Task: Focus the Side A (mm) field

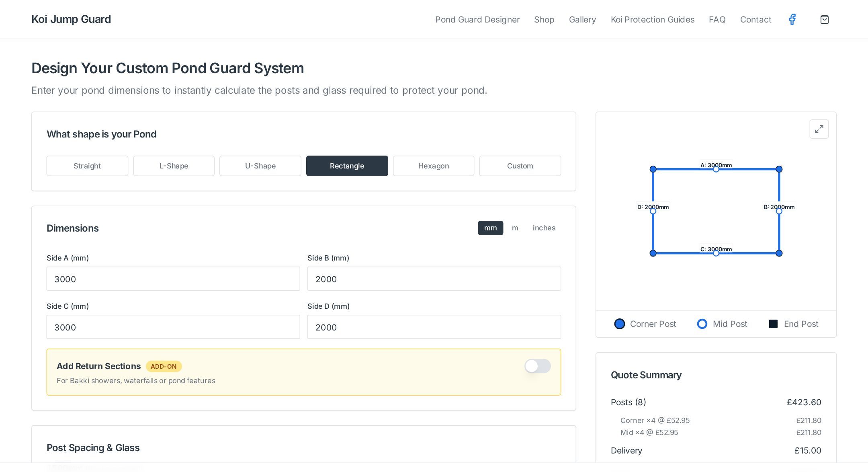Action: tap(173, 279)
